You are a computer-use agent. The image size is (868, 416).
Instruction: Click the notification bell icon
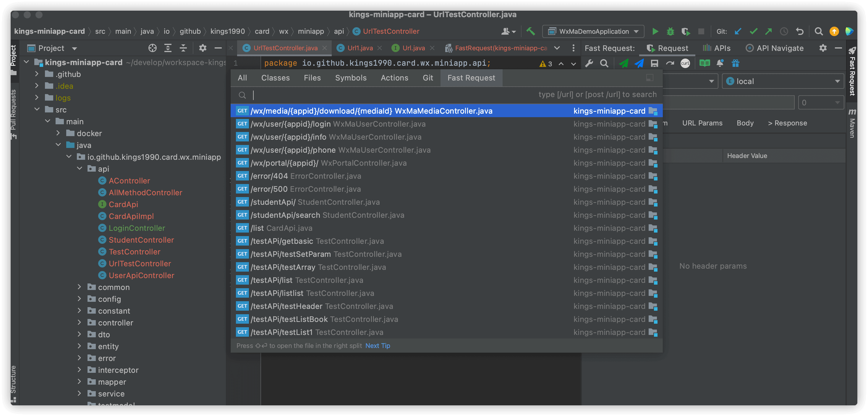720,63
